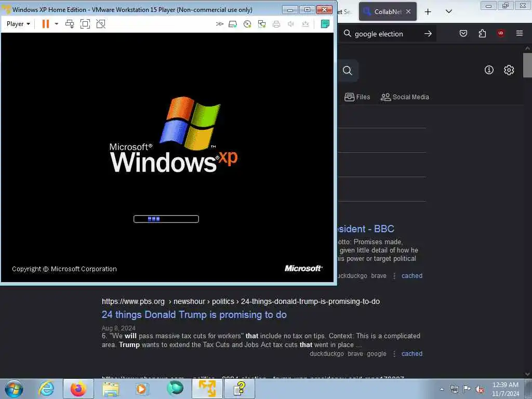Image resolution: width=532 pixels, height=399 pixels.
Task: Open result options dots beside PBS cached link
Action: 394,354
